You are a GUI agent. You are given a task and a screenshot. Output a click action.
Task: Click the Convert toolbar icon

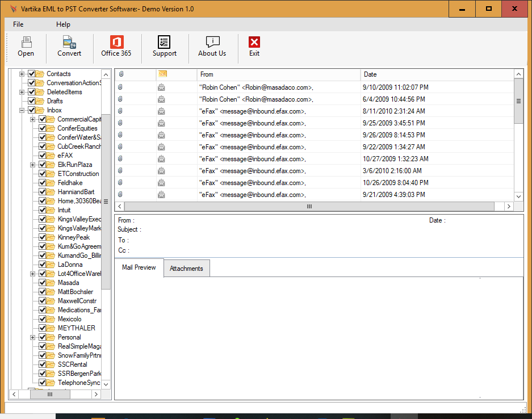coord(69,42)
